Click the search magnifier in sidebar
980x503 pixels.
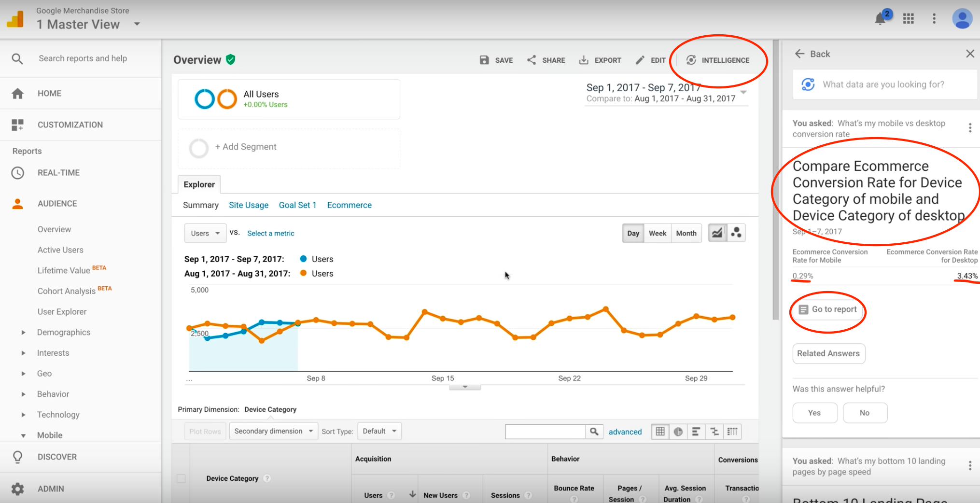pyautogui.click(x=17, y=58)
